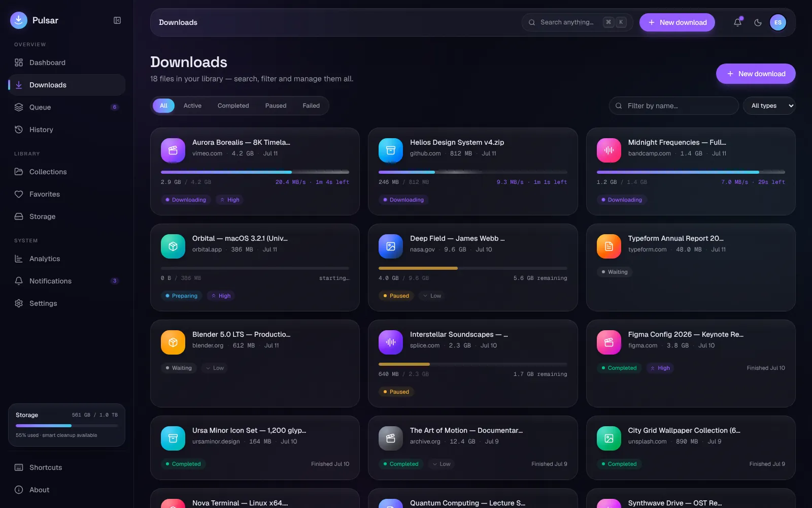The image size is (812, 508).
Task: Open Low priority dropdown on Blender card
Action: (x=214, y=368)
